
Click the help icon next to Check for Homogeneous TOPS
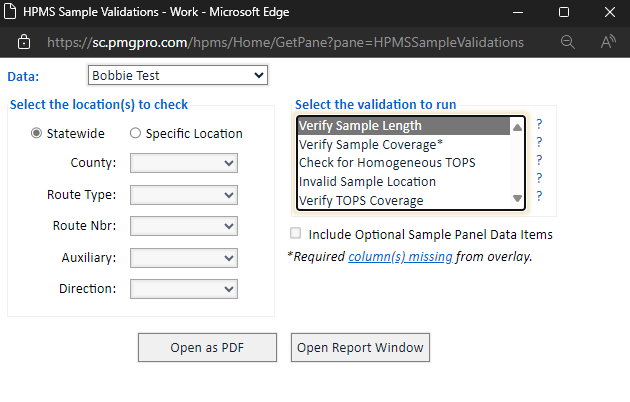539,160
